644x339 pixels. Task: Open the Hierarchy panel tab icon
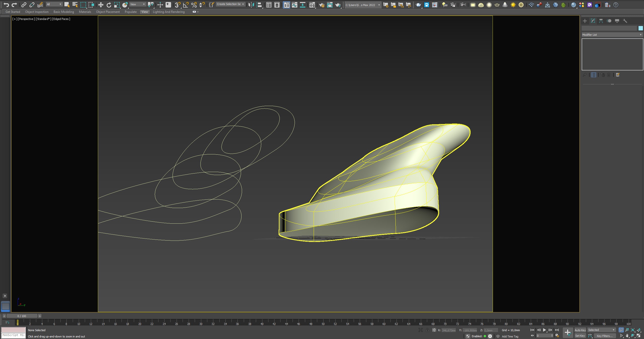point(601,21)
